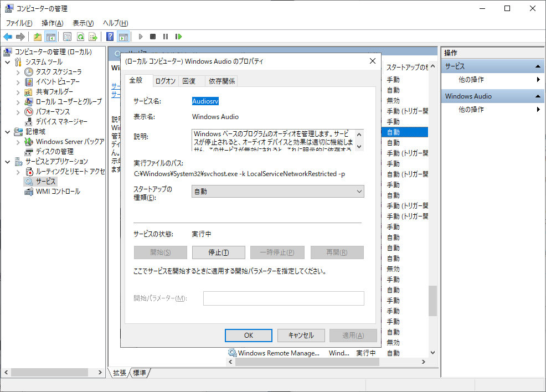Select the ローカル ユーザーとグループ icon
The width and height of the screenshot is (546, 392).
click(x=29, y=102)
